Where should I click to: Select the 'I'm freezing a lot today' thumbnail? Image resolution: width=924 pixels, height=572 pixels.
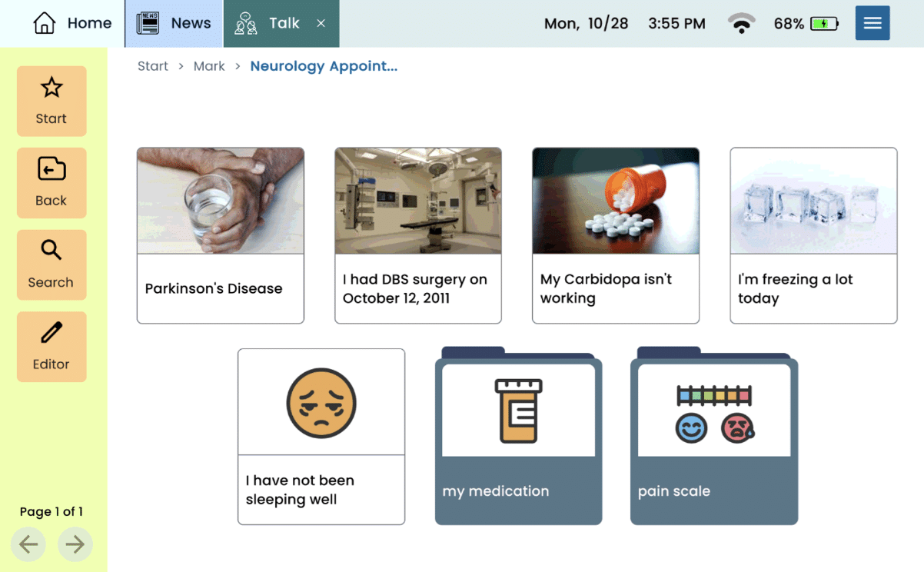tap(813, 235)
